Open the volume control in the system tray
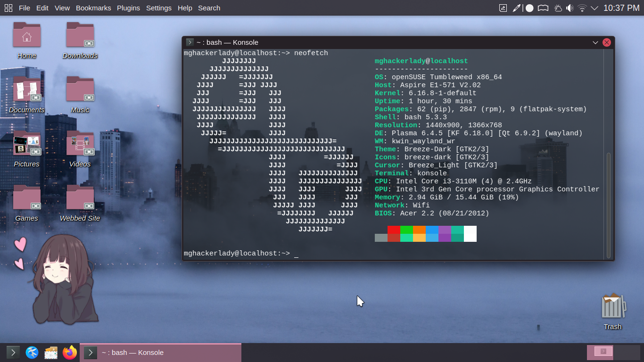The image size is (644, 362). point(570,8)
